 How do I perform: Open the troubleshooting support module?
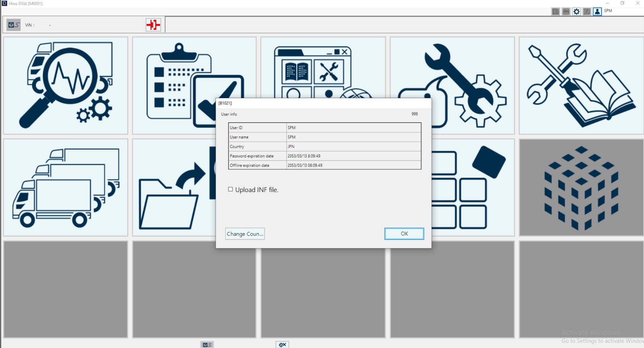click(451, 85)
